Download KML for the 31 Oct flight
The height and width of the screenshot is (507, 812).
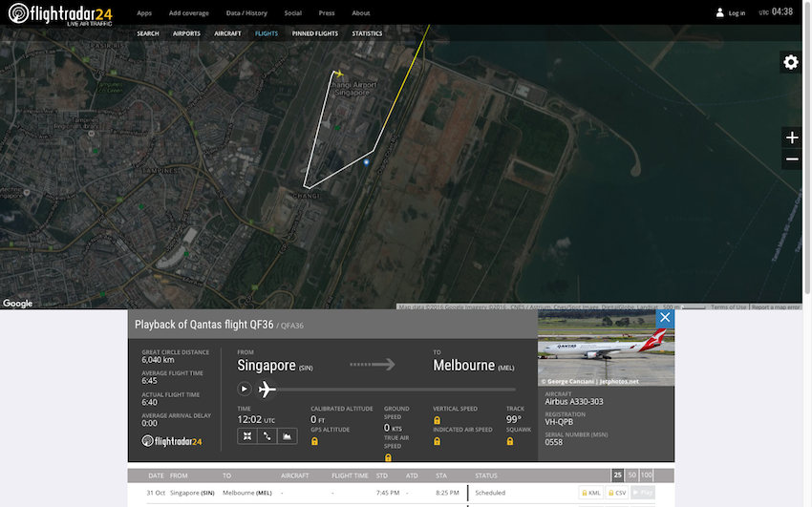(591, 493)
